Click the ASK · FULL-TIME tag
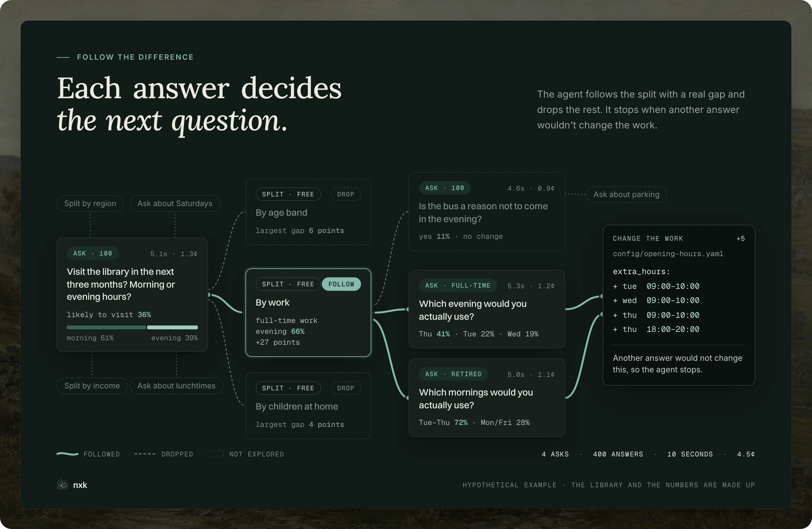The height and width of the screenshot is (529, 812). [x=458, y=285]
